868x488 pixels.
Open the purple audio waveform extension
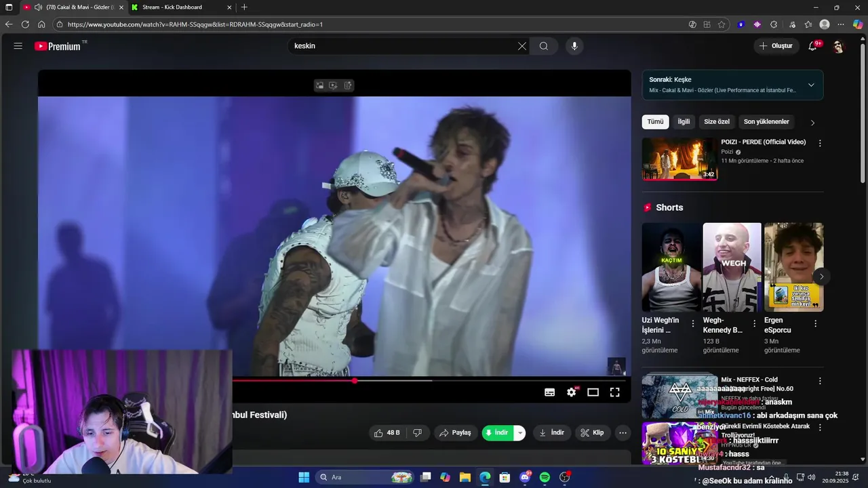[x=757, y=24]
